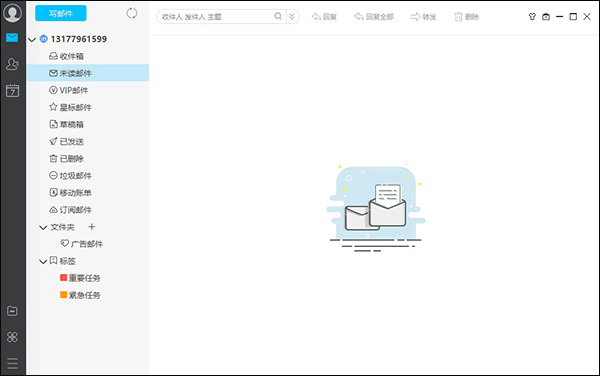Click the trash icon of 已删除
Image resolution: width=600 pixels, height=376 pixels.
[x=53, y=158]
